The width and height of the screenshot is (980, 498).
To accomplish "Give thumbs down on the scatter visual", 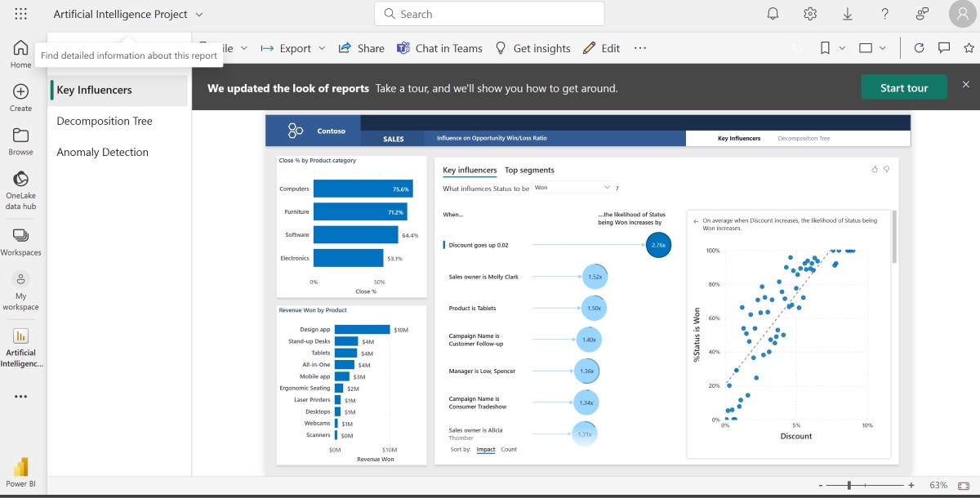I will click(887, 169).
